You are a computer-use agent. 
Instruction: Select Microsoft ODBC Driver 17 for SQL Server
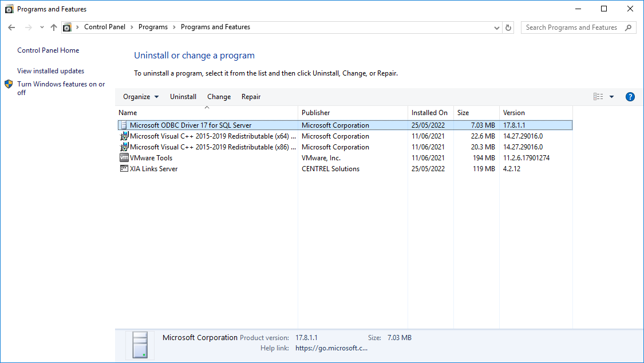pyautogui.click(x=345, y=125)
